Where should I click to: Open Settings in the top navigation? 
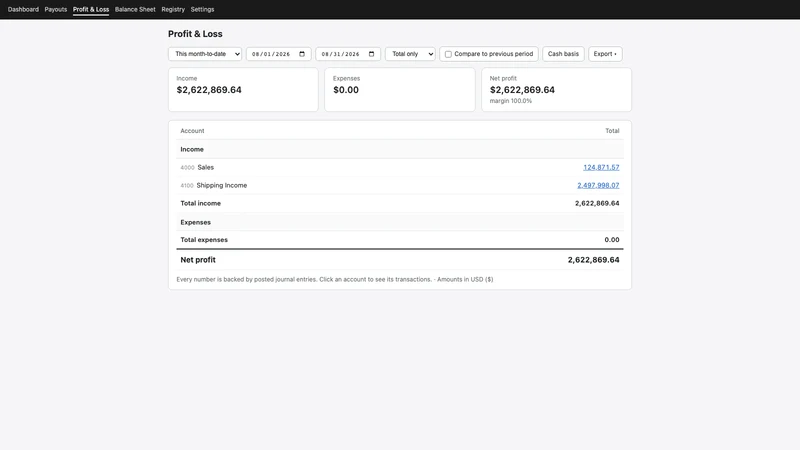[x=203, y=9]
